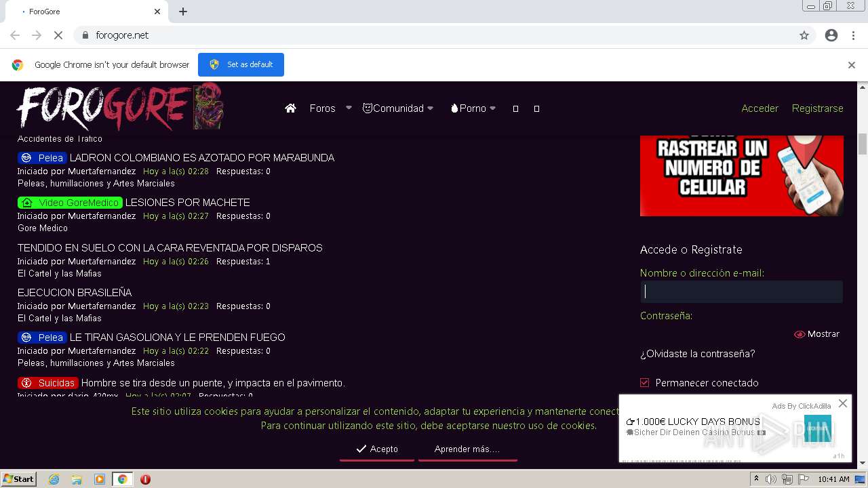Click El Cartel y las Mafias under TENDIDO thread
This screenshot has height=488, width=868.
tap(60, 274)
